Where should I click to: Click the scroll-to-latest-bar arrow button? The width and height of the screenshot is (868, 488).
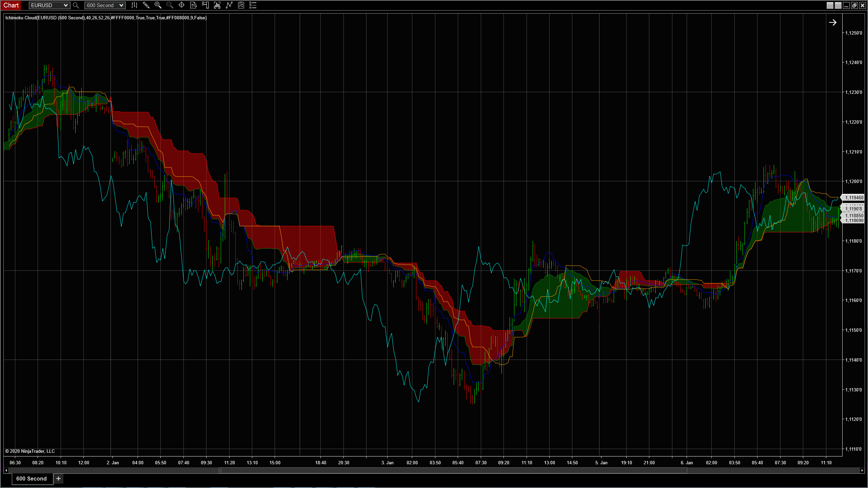click(x=832, y=23)
